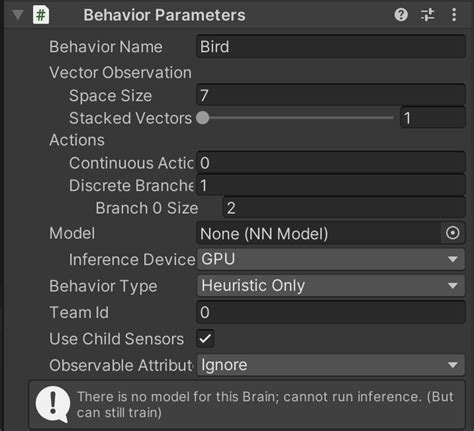Click the Discrete Branches value field
Screen dimensions: 474x431
[x=331, y=185]
